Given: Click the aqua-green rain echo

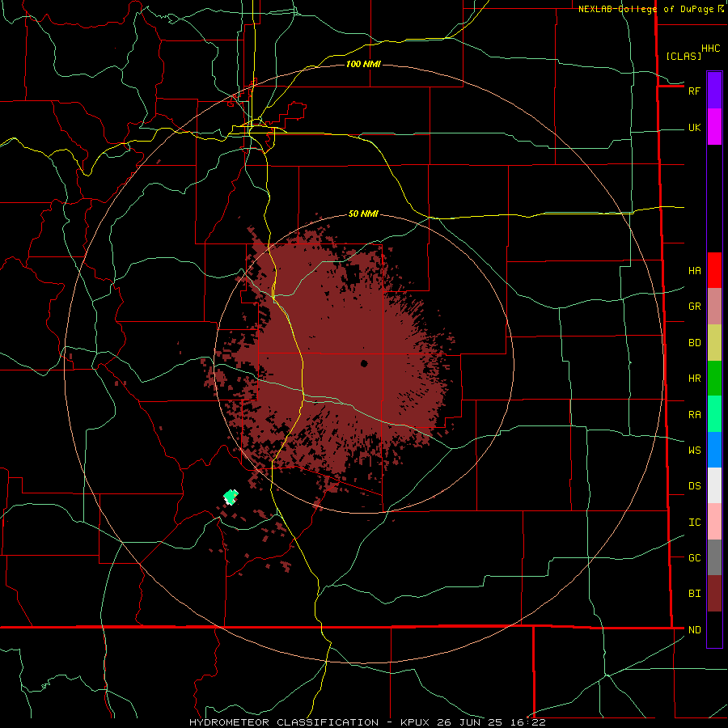Looking at the screenshot, I should pos(231,497).
